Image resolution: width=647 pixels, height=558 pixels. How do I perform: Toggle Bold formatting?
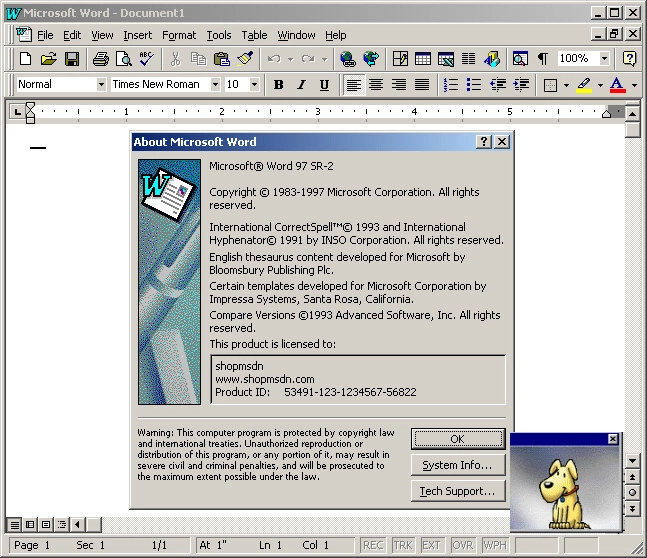tap(279, 85)
